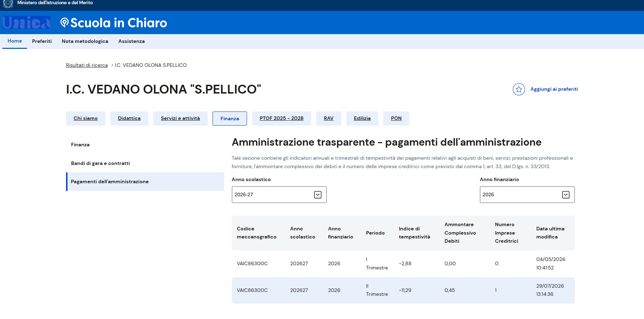Click the 04/05/2026 10:41:52 date cell
This screenshot has width=644, height=319.
[551, 264]
